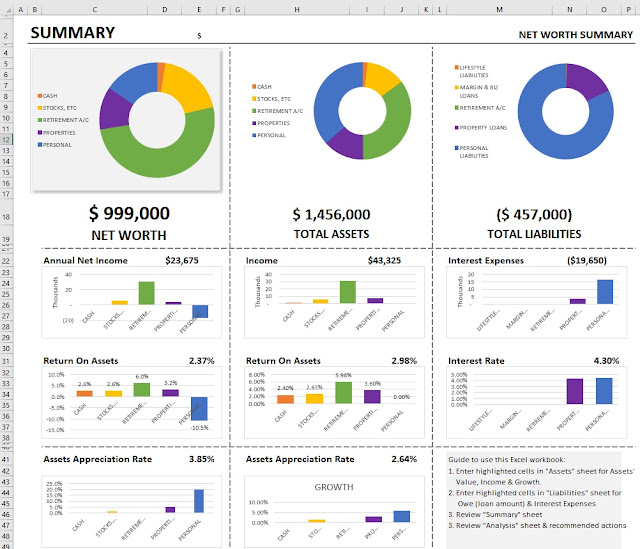Viewport: 640px width, 549px height.
Task: Click the purple PROPERTIES legend swatch in total assets chart
Action: 254,123
